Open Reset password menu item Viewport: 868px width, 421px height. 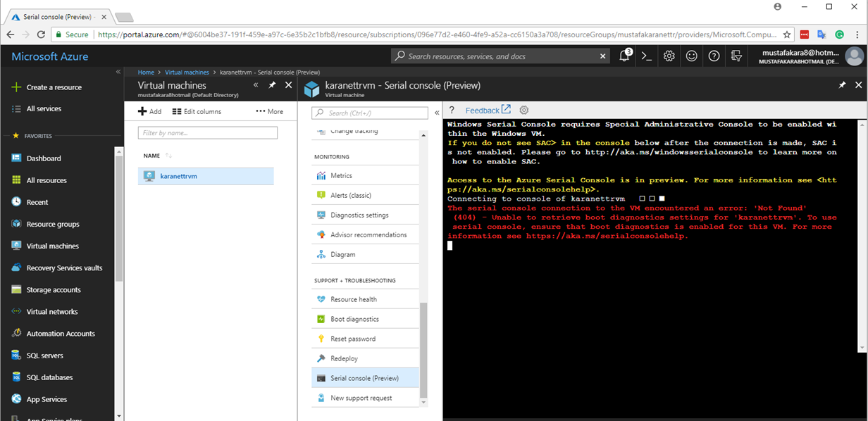[365, 339]
